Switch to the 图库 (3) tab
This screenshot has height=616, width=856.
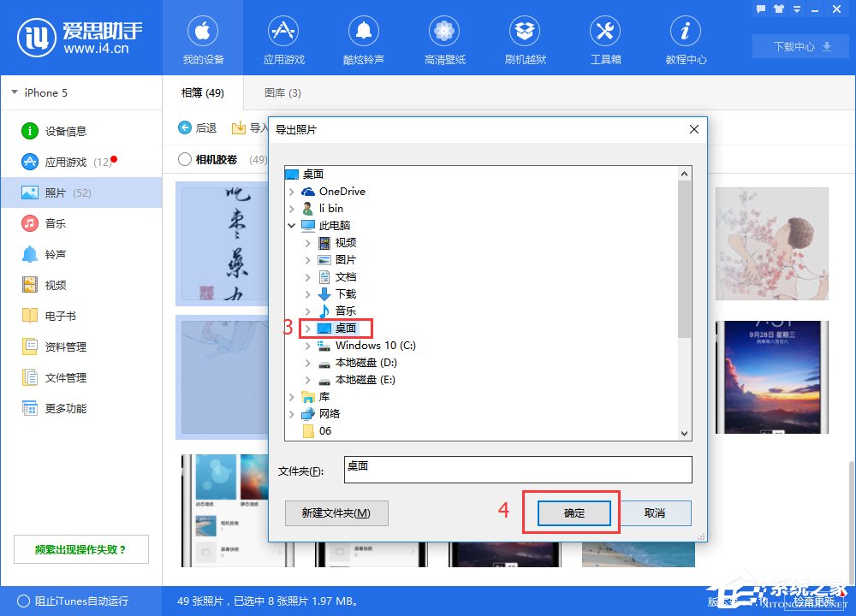click(x=282, y=92)
